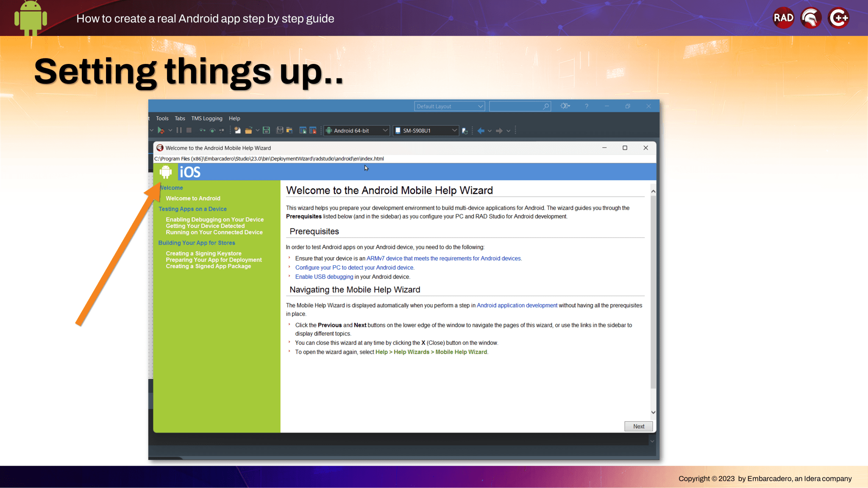The width and height of the screenshot is (868, 488).
Task: Select Welcome to Android in sidebar
Action: coord(193,198)
